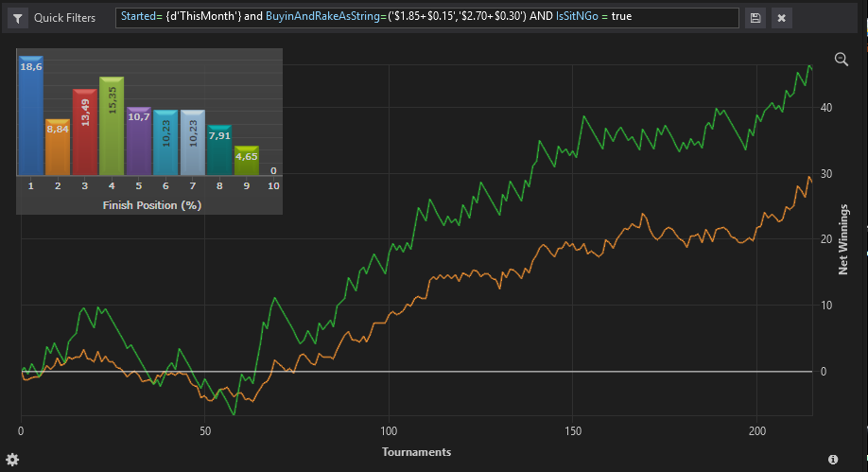868x472 pixels.
Task: Click the graph zoom magnifier icon
Action: click(842, 60)
